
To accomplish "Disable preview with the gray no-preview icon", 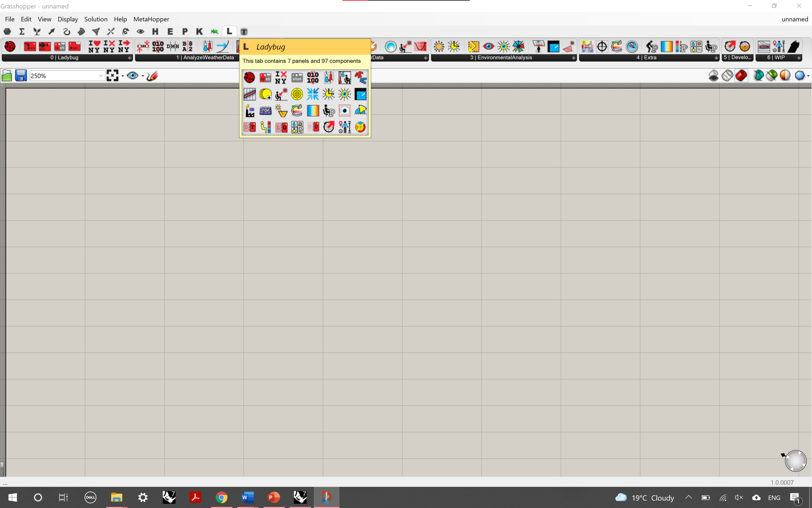I will pos(714,76).
